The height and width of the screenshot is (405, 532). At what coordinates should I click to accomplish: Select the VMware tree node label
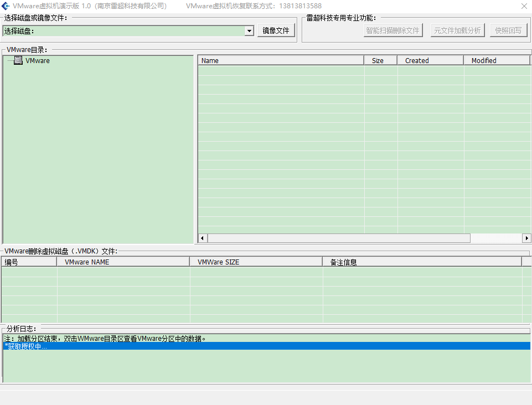38,61
